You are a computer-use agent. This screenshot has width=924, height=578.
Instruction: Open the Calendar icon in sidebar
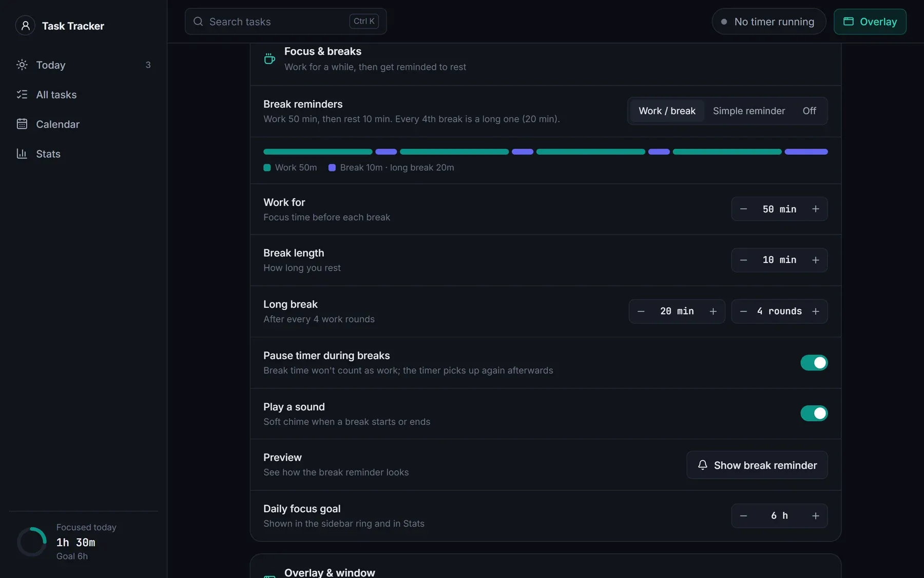22,124
